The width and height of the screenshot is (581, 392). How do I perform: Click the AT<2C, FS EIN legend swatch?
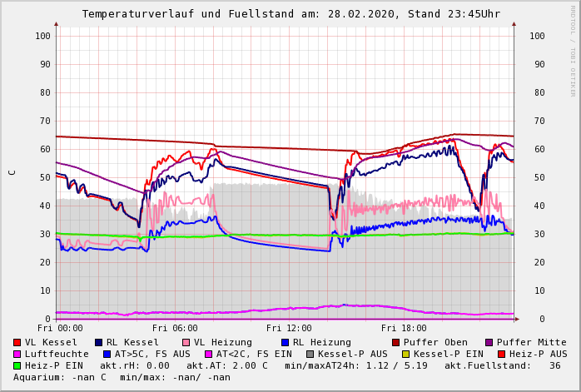(209, 354)
